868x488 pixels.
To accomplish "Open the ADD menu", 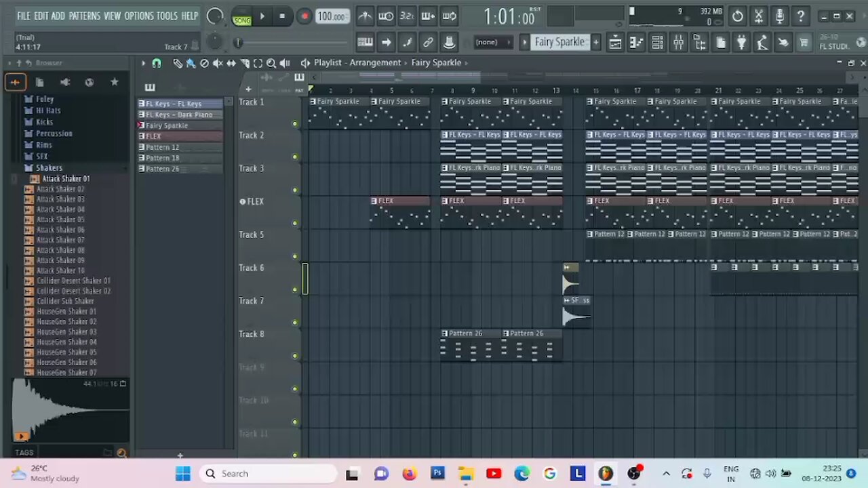I will tap(58, 16).
